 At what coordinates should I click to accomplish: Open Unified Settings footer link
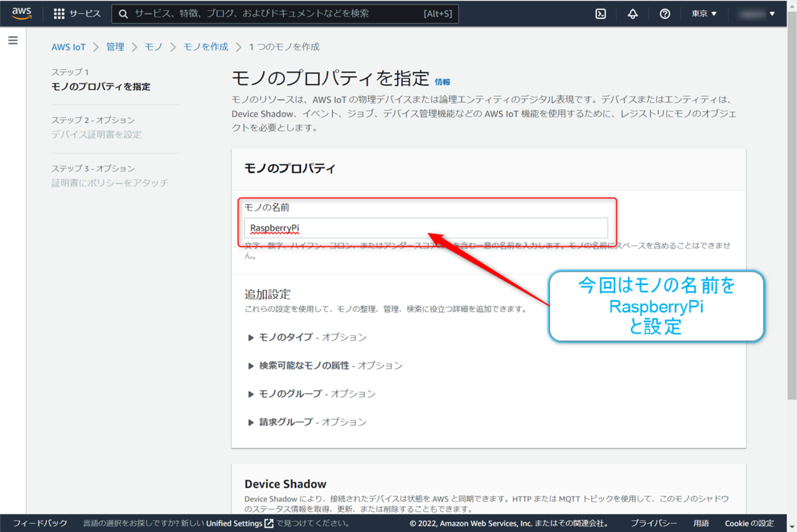point(240,523)
